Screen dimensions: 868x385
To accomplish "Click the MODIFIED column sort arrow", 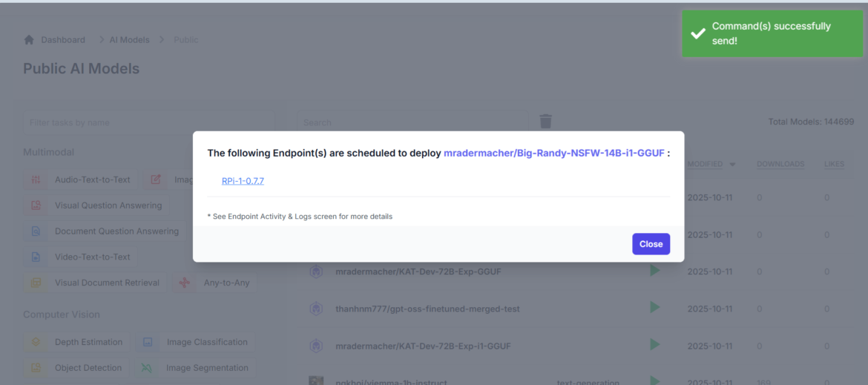I will coord(733,164).
